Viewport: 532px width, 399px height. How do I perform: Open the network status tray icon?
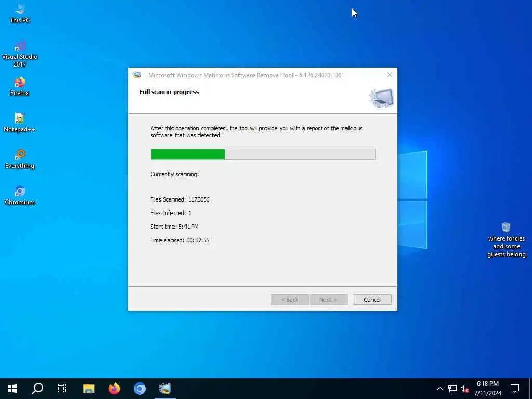[453, 389]
